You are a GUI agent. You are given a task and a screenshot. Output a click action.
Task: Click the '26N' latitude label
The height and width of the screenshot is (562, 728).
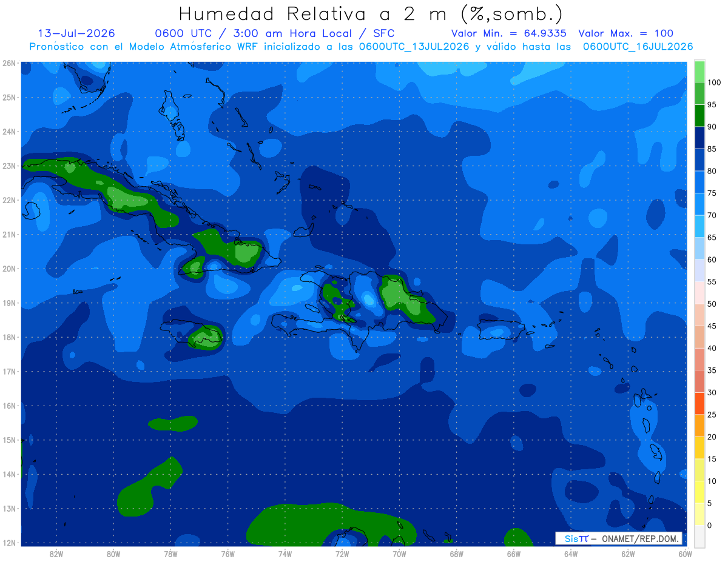(x=10, y=63)
